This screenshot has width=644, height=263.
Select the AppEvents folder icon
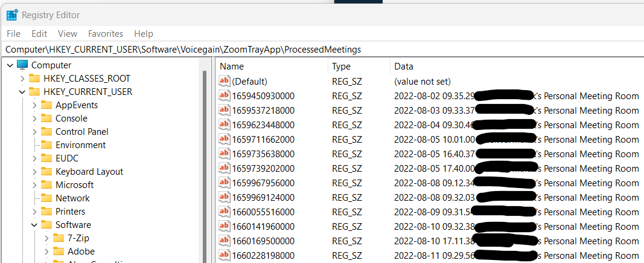pos(46,105)
